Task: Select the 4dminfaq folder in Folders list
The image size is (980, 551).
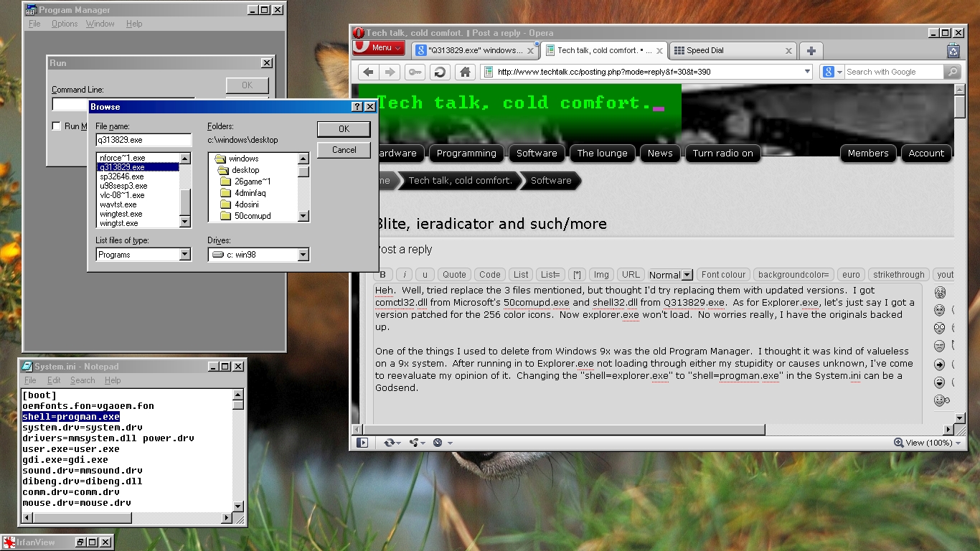Action: (x=250, y=193)
